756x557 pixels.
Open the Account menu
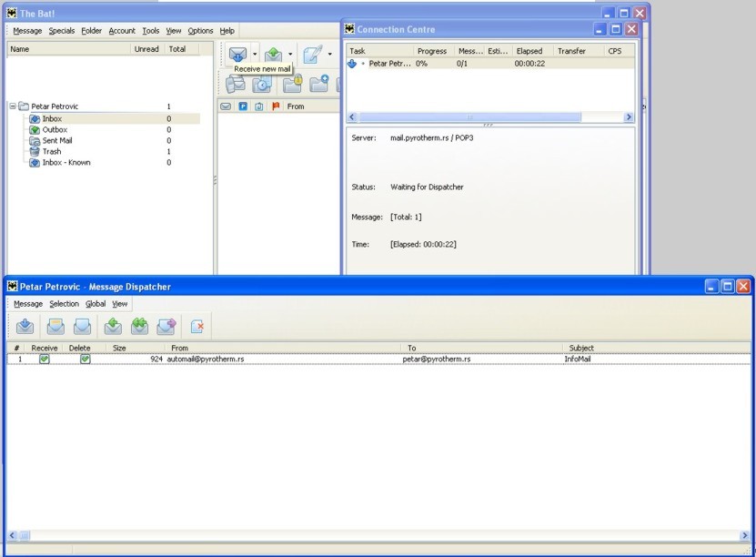[122, 30]
